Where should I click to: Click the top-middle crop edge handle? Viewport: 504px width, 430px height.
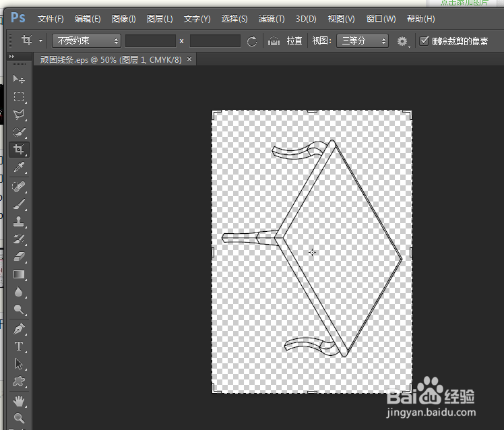tap(312, 111)
